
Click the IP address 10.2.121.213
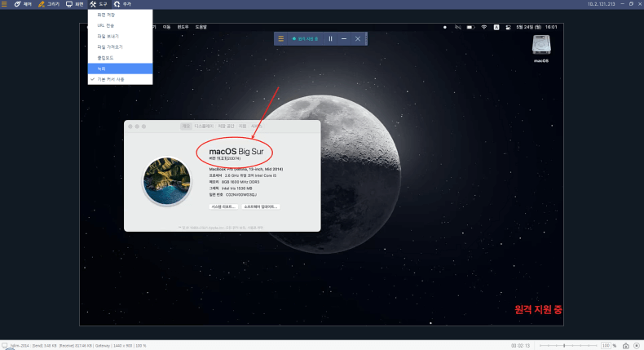601,4
